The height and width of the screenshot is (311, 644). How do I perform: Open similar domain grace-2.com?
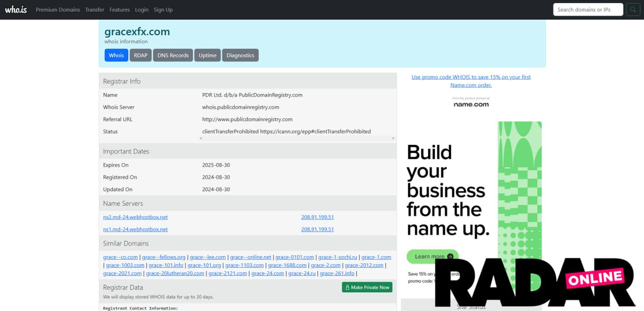326,265
